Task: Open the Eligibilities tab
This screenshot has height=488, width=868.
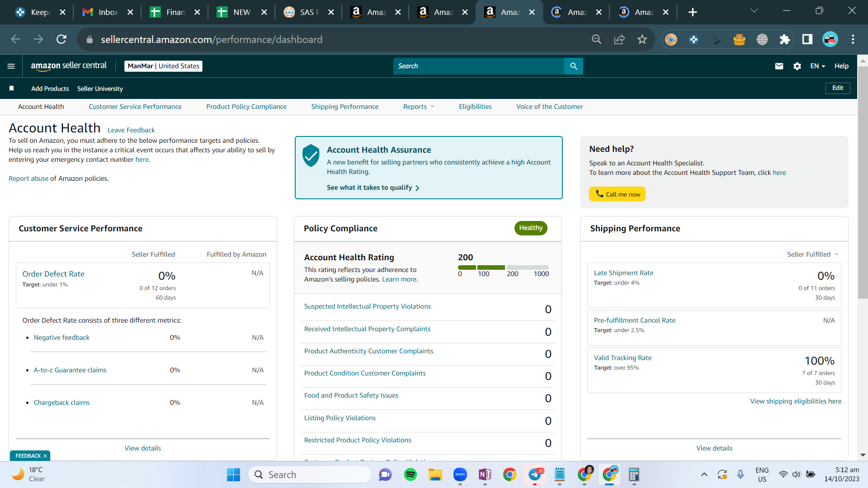Action: coord(475,107)
